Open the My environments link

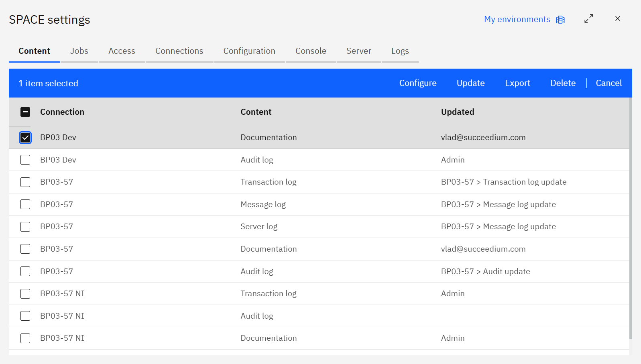coord(517,19)
